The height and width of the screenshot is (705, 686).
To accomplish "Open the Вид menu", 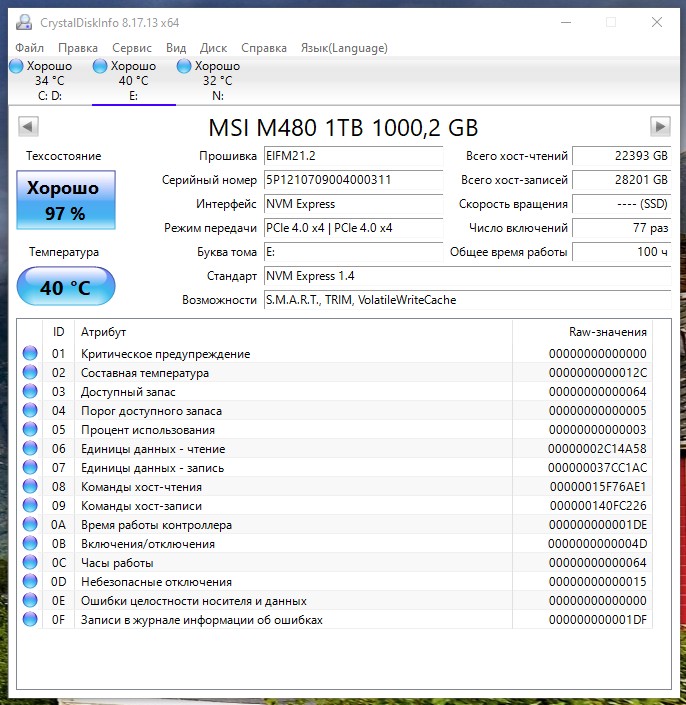I will click(176, 48).
